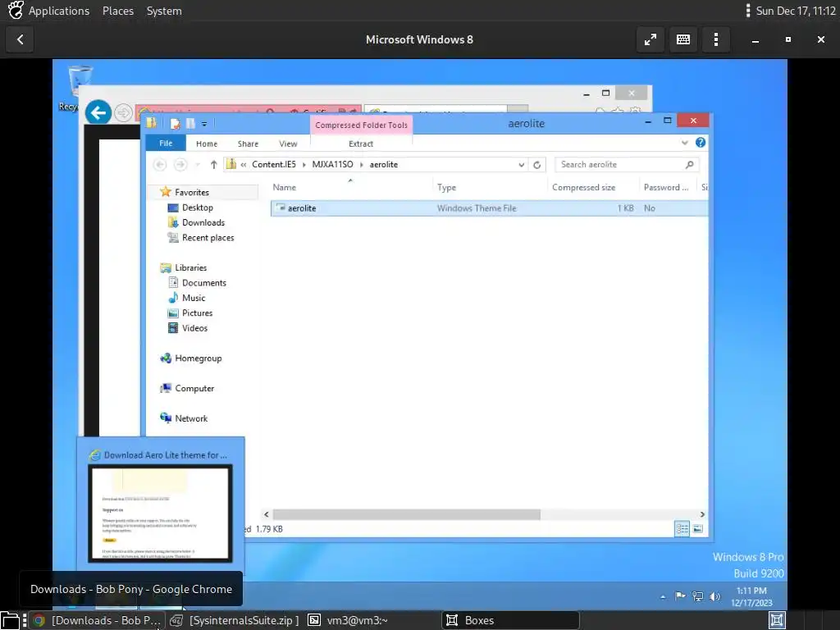Open Explorer help question mark
The width and height of the screenshot is (840, 630).
(x=701, y=143)
